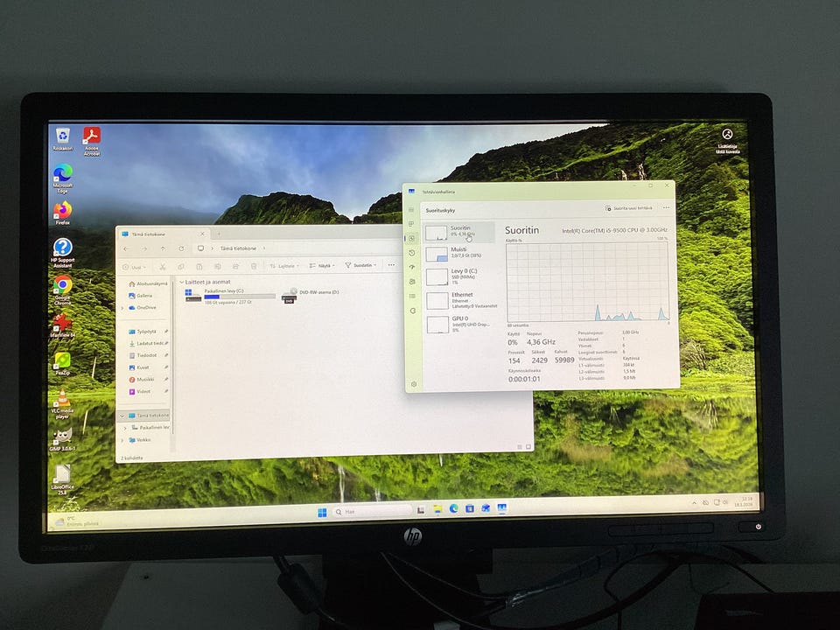Click the Suoritin CPU usage graph
This screenshot has width=840, height=630.
(587, 281)
